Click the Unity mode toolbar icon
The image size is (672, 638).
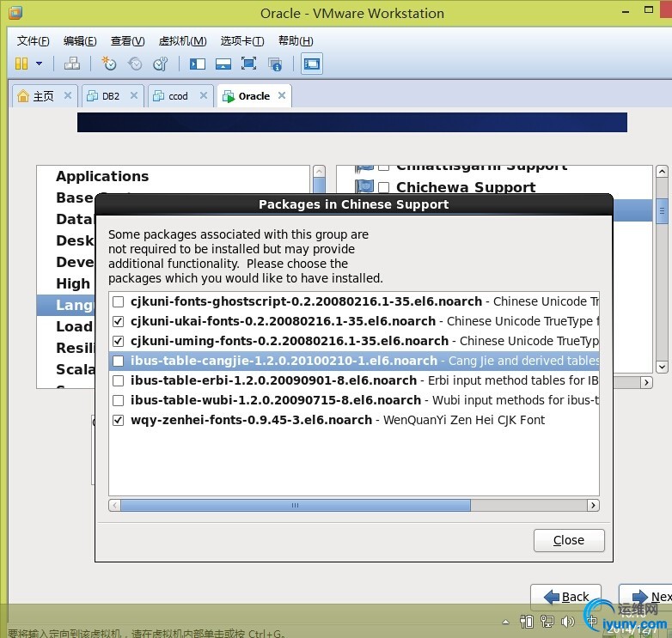tap(275, 64)
